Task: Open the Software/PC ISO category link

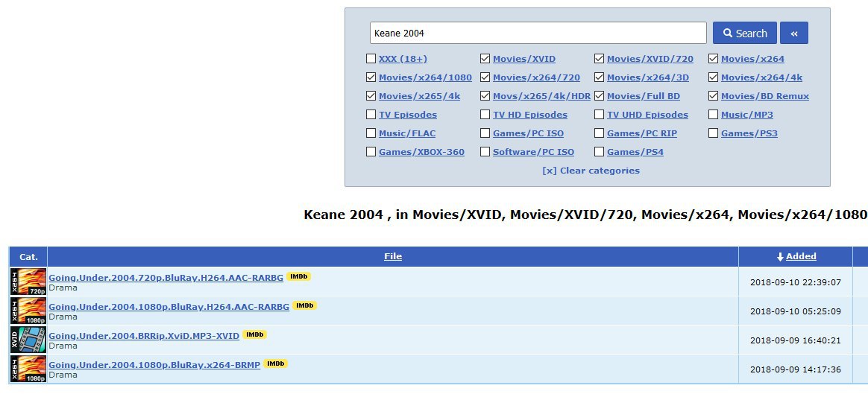Action: [534, 152]
